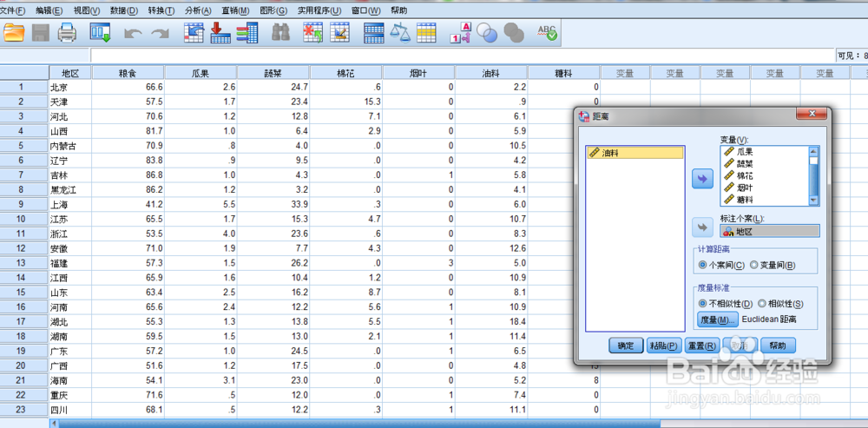The width and height of the screenshot is (868, 428).
Task: Open the 实用程序 menu
Action: click(319, 10)
